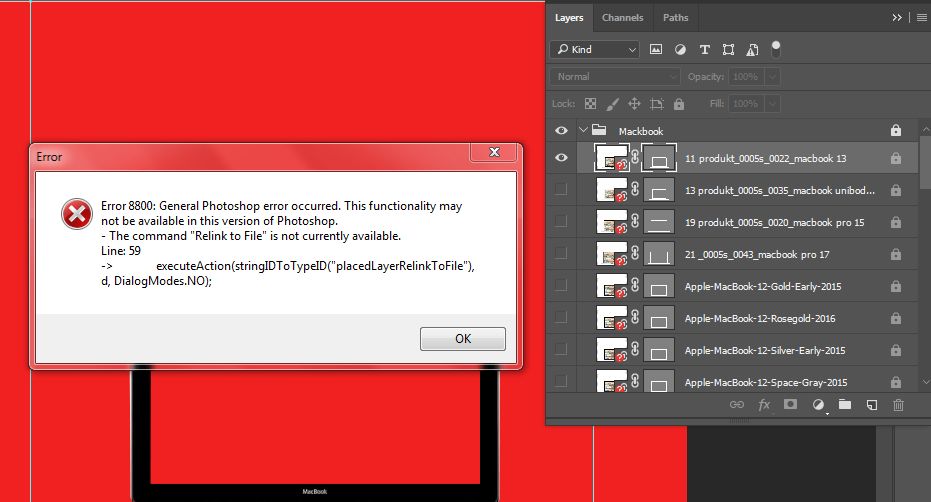The height and width of the screenshot is (502, 931).
Task: Select layer 21 _0005s_0043 macbook pro 17
Action: coord(757,255)
